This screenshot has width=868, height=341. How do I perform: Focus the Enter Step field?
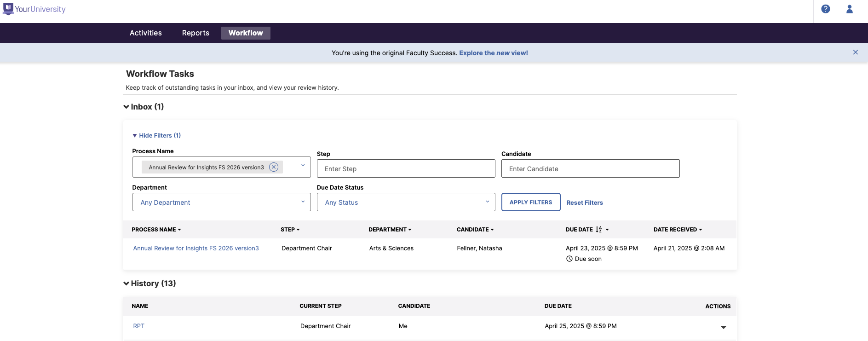[x=406, y=168]
